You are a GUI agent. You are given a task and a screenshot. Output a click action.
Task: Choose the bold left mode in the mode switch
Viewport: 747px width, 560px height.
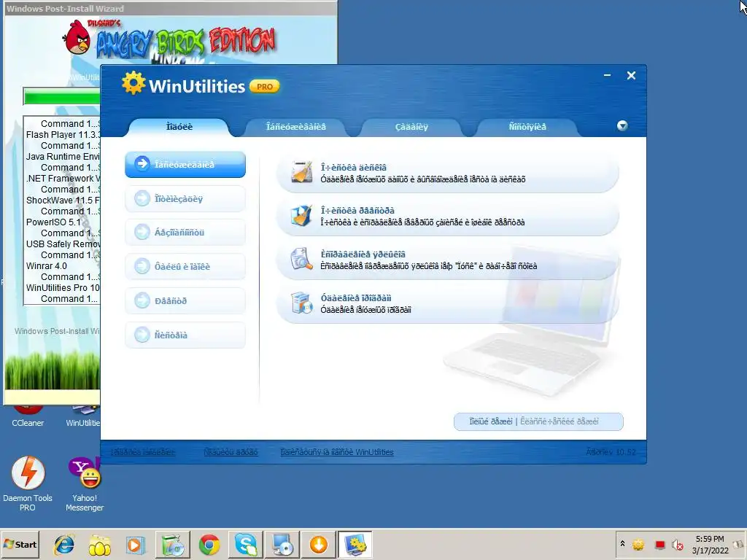[x=491, y=421]
